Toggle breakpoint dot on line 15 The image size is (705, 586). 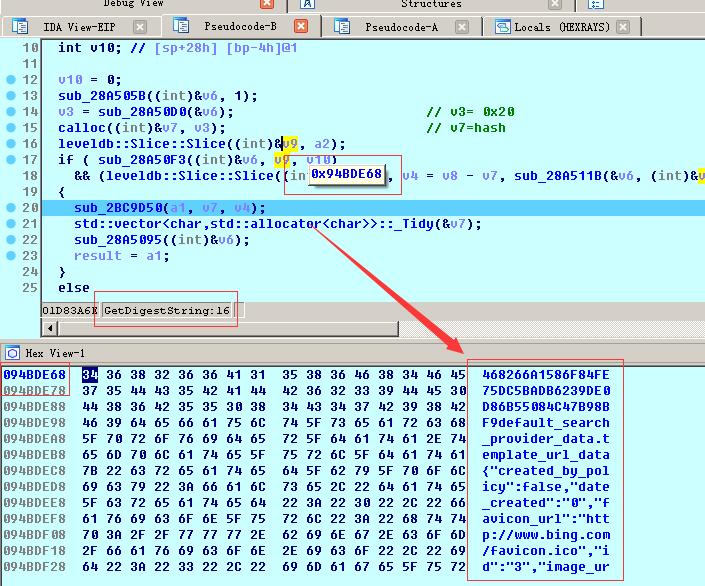click(x=11, y=128)
